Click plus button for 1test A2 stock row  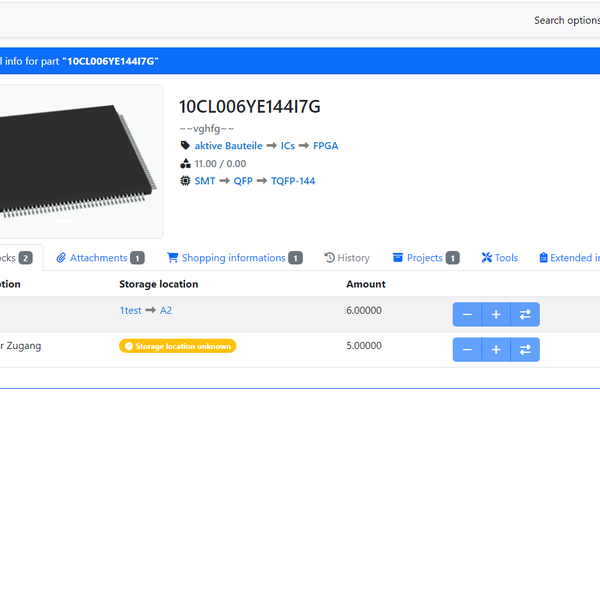coord(496,315)
